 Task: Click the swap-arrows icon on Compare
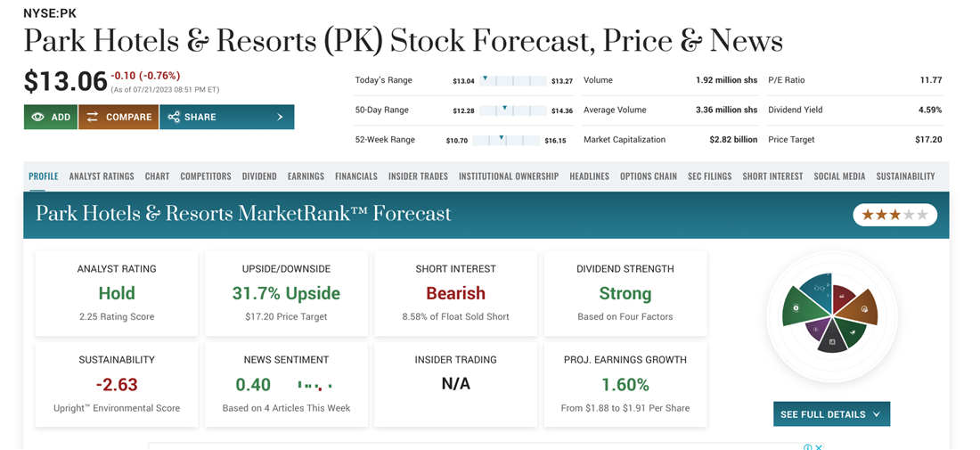click(93, 117)
